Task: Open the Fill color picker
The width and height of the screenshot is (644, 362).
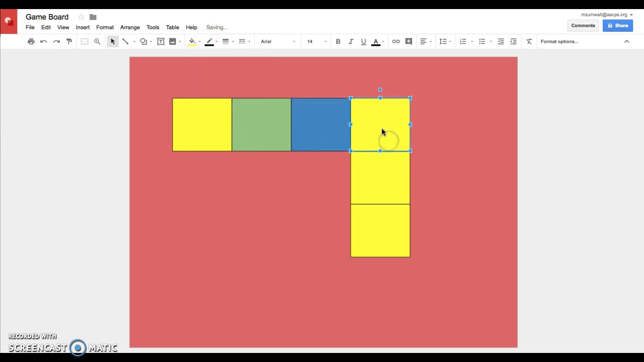Action: coord(192,41)
